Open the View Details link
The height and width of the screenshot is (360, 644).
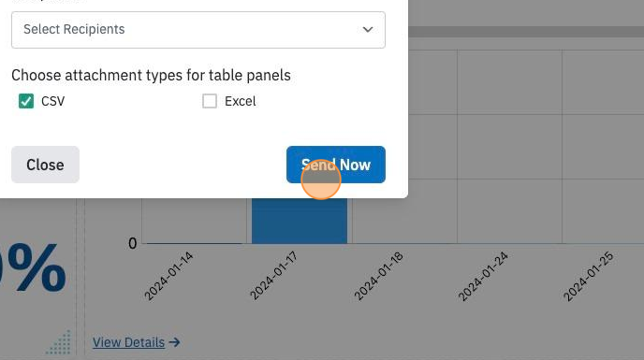[x=128, y=342]
